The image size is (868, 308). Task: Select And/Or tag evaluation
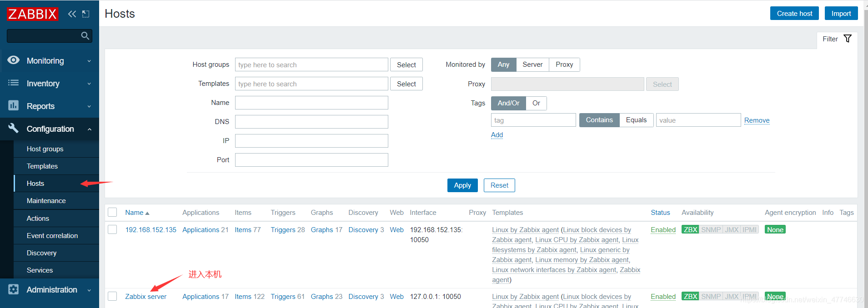[508, 103]
